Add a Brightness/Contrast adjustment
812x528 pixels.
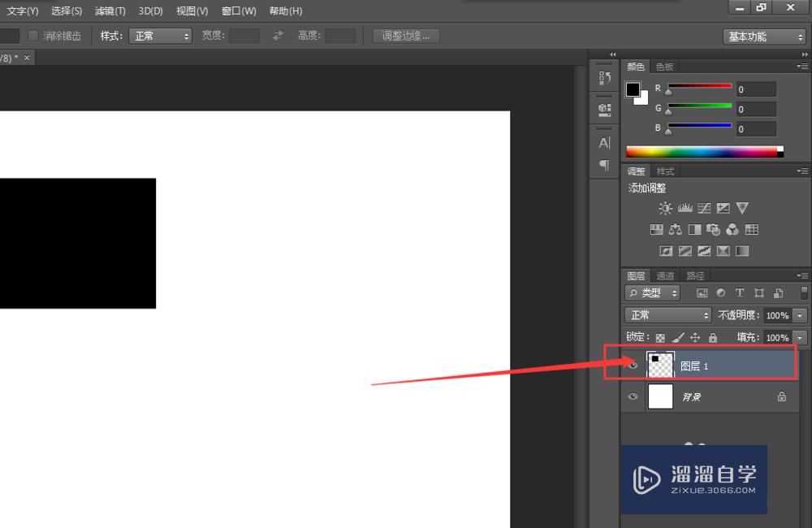pyautogui.click(x=666, y=209)
